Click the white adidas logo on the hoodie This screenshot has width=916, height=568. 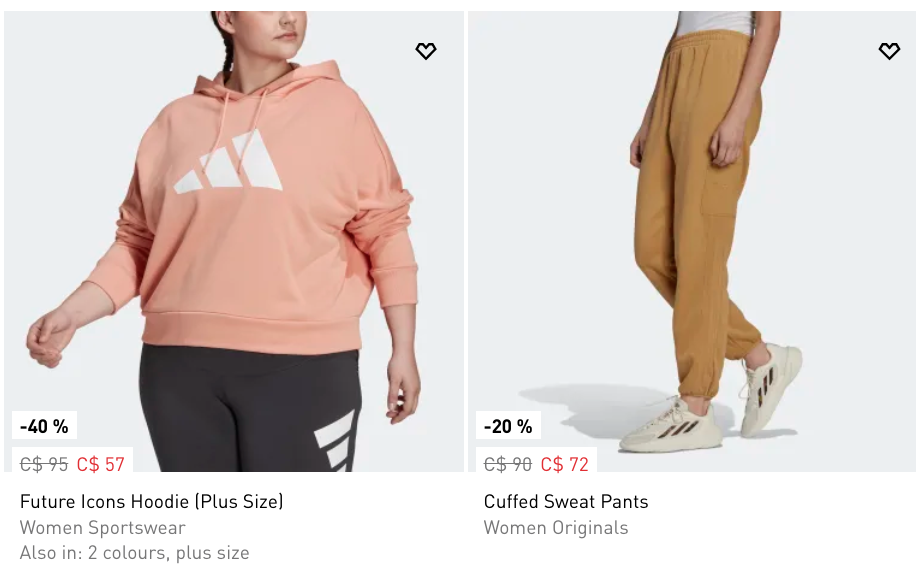point(228,162)
